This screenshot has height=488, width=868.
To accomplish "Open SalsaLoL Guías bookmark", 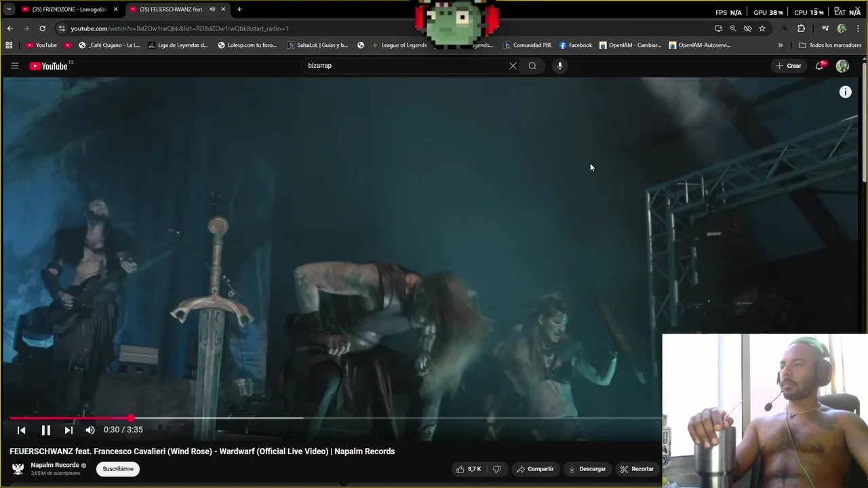I will 318,45.
